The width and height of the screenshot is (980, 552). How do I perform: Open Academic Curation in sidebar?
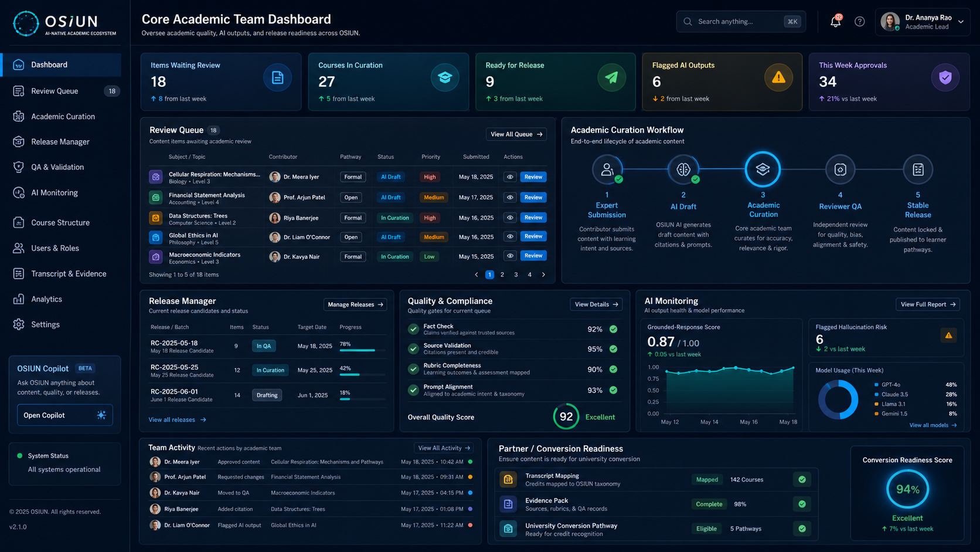coord(62,117)
